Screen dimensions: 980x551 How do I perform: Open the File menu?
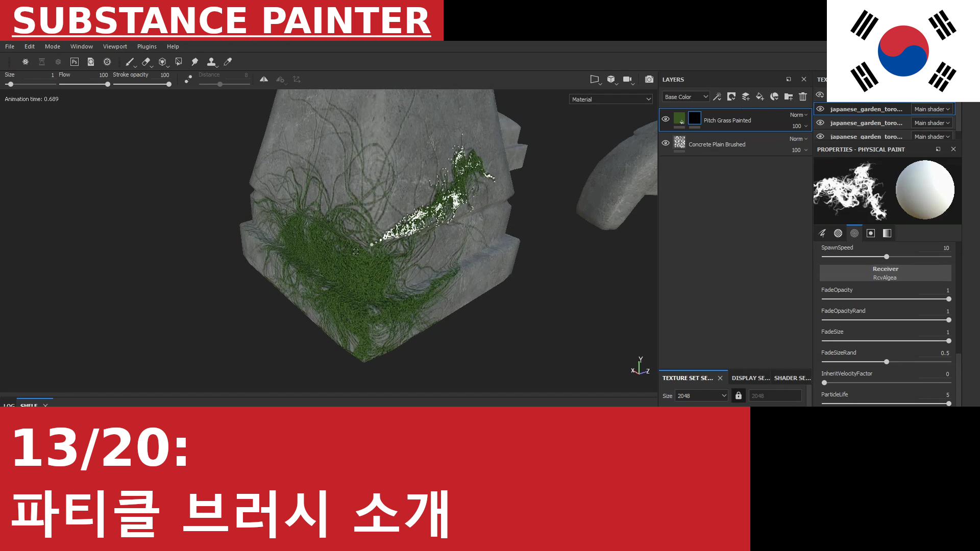(x=10, y=46)
